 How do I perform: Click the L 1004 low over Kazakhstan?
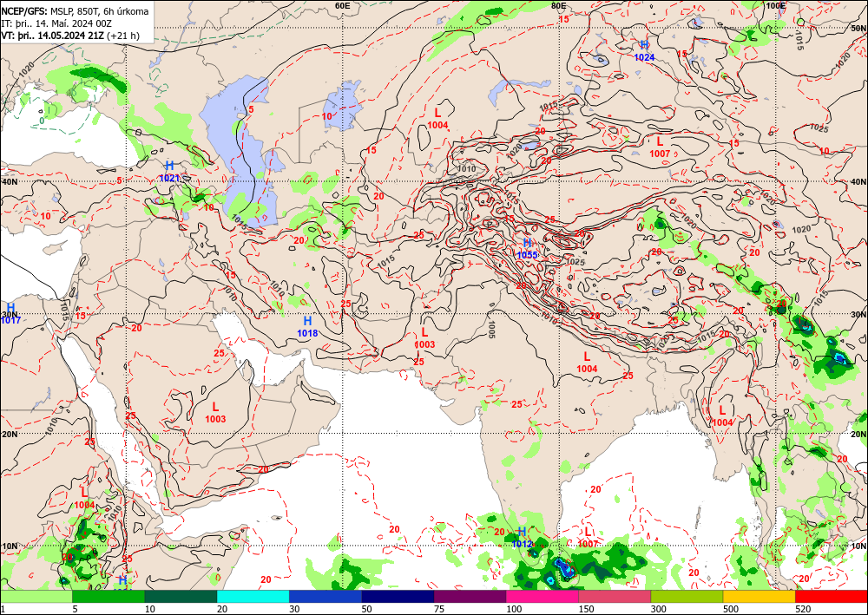[437, 119]
